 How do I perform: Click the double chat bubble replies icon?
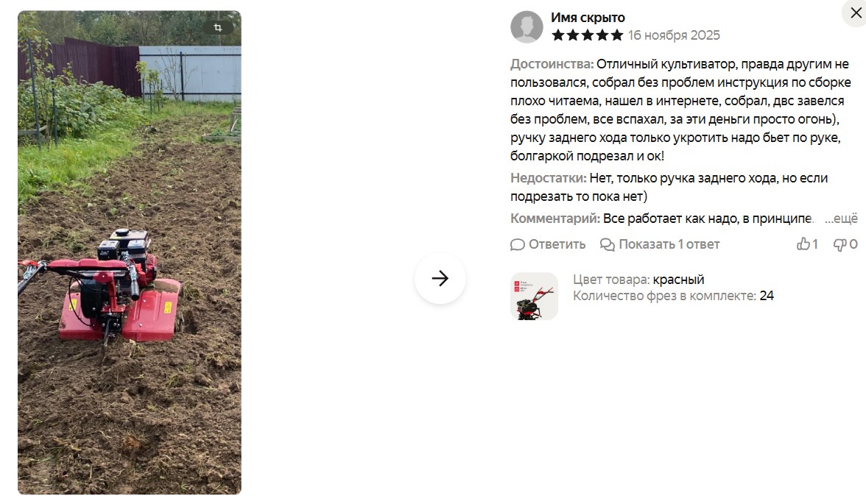tap(608, 244)
